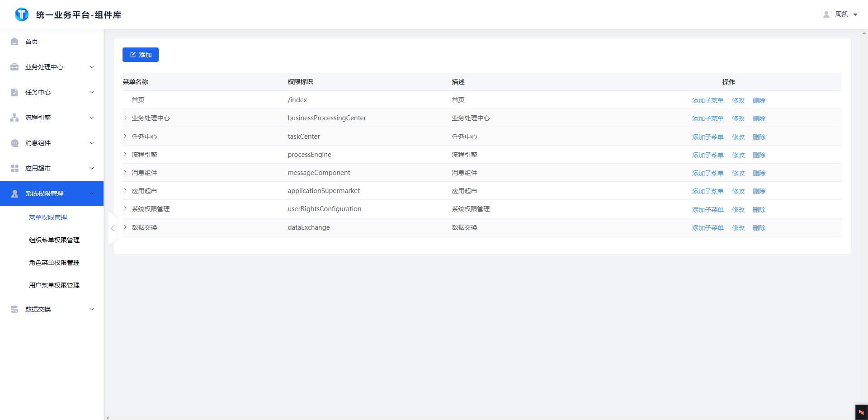Expand the 业务处理中心 table row

(x=125, y=118)
